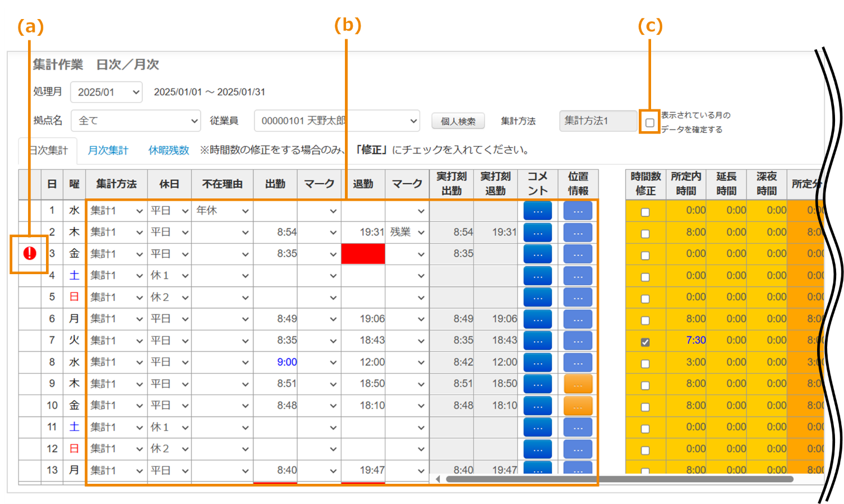Check the confirm displayed month data checkbox
The height and width of the screenshot is (504, 844).
649,122
